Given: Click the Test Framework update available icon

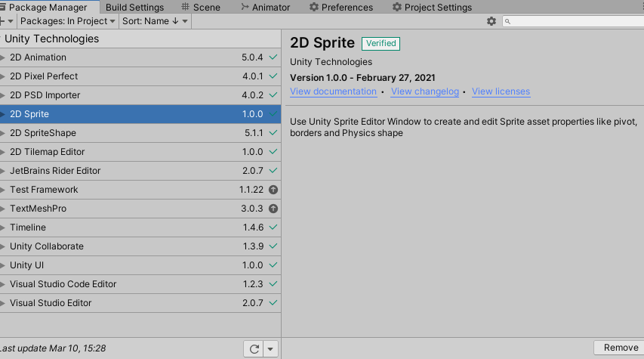Looking at the screenshot, I should [x=273, y=190].
